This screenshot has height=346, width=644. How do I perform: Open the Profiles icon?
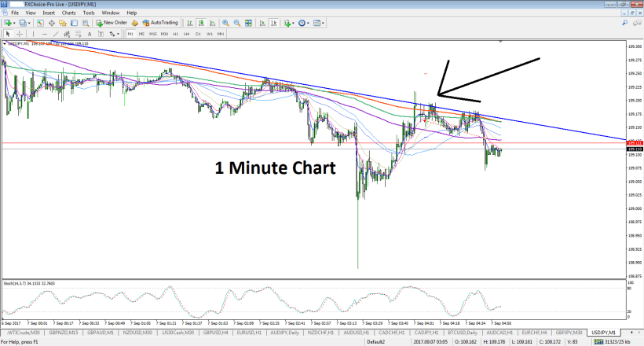[22, 23]
